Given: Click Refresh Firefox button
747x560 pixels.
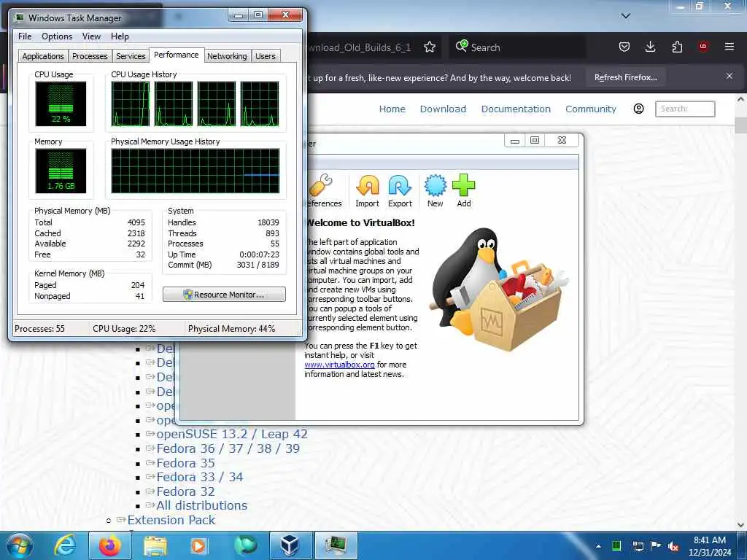Looking at the screenshot, I should pyautogui.click(x=626, y=77).
